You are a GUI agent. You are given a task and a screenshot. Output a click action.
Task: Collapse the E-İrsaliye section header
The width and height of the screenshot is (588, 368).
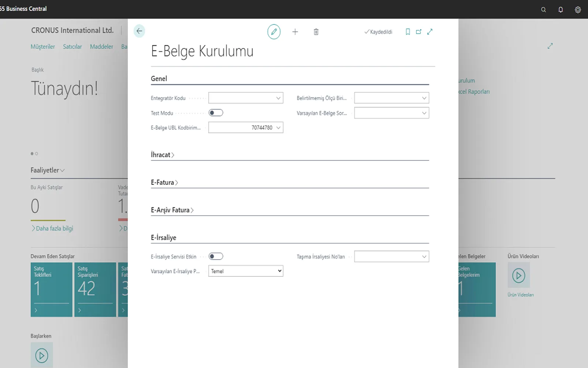click(164, 238)
